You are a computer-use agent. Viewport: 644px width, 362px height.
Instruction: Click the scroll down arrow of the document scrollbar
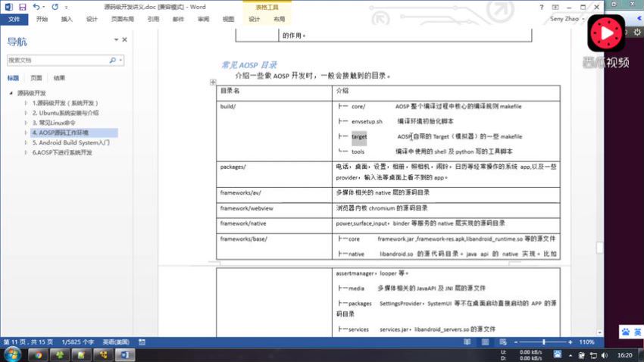click(x=599, y=332)
